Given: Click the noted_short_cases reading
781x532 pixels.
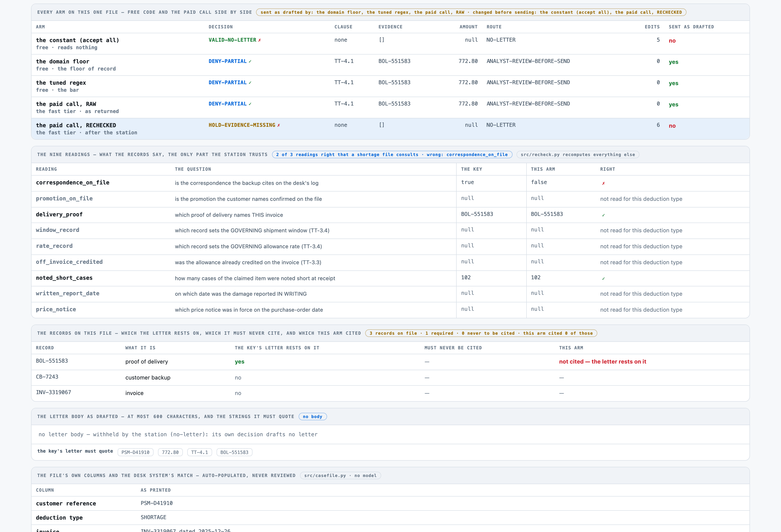Looking at the screenshot, I should [x=64, y=278].
